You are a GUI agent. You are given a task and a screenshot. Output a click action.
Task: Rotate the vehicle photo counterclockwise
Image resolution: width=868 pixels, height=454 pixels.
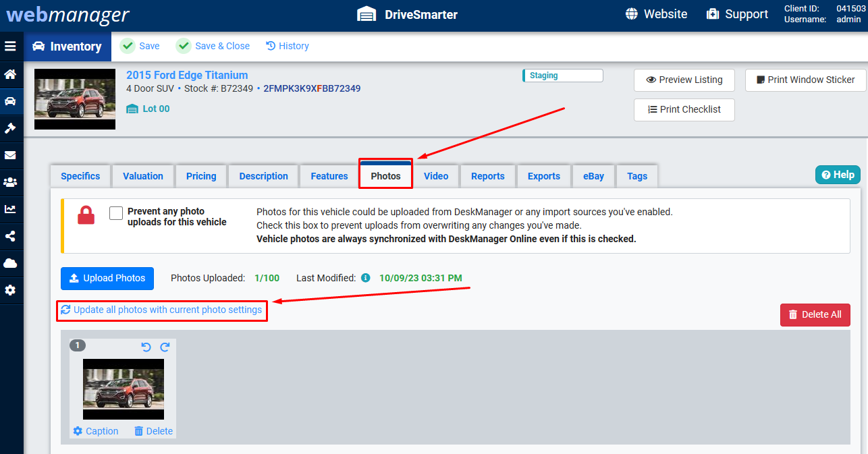point(146,346)
